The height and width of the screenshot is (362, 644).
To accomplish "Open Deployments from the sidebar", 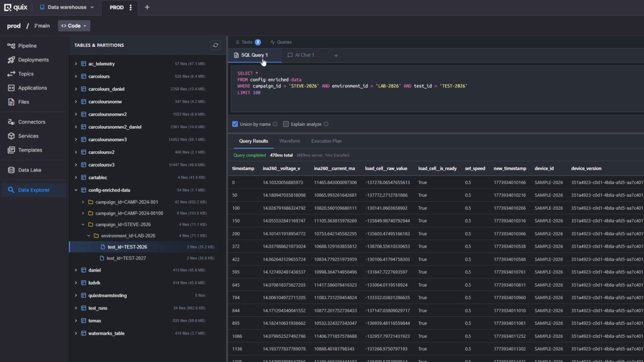I will (33, 60).
